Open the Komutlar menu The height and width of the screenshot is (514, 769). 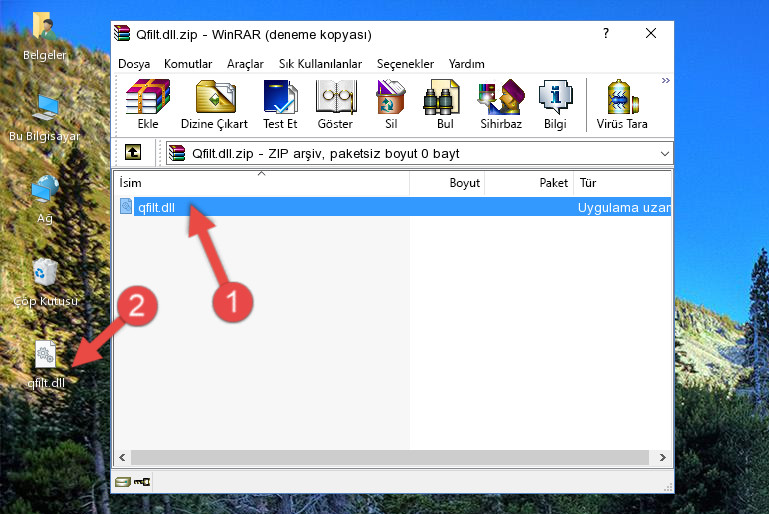coord(188,64)
